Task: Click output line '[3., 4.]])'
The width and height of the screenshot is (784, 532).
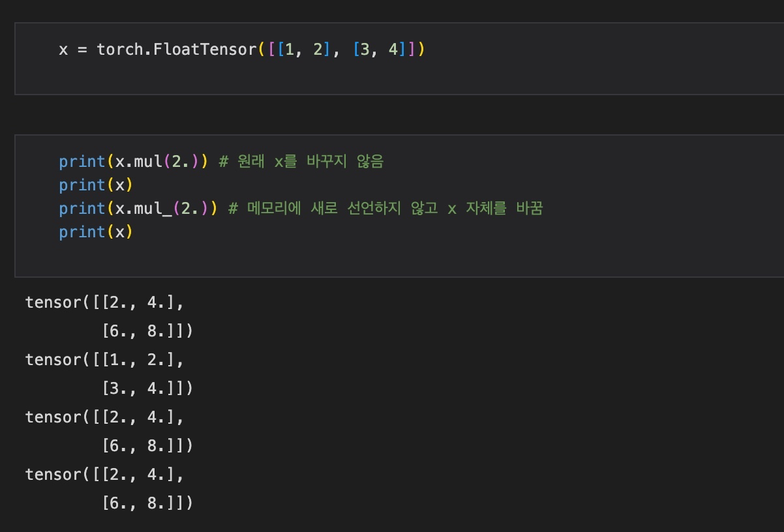Action: pyautogui.click(x=147, y=389)
